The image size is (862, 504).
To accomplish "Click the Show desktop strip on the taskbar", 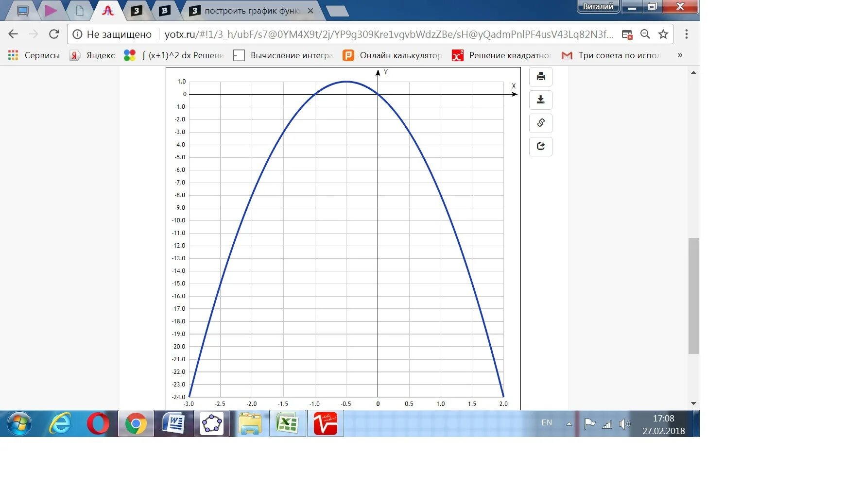I will coord(696,423).
